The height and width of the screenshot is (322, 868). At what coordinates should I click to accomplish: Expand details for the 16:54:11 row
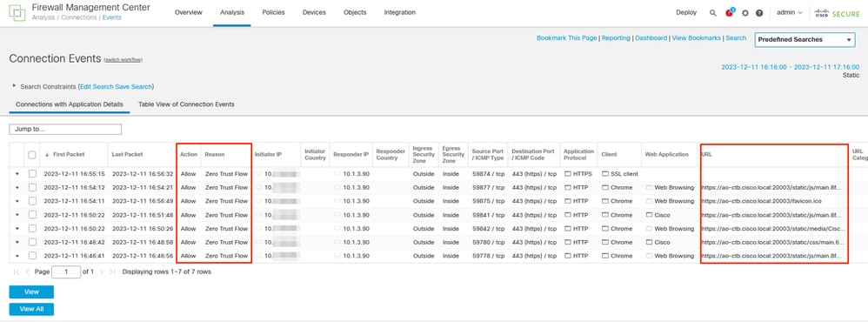coord(17,201)
